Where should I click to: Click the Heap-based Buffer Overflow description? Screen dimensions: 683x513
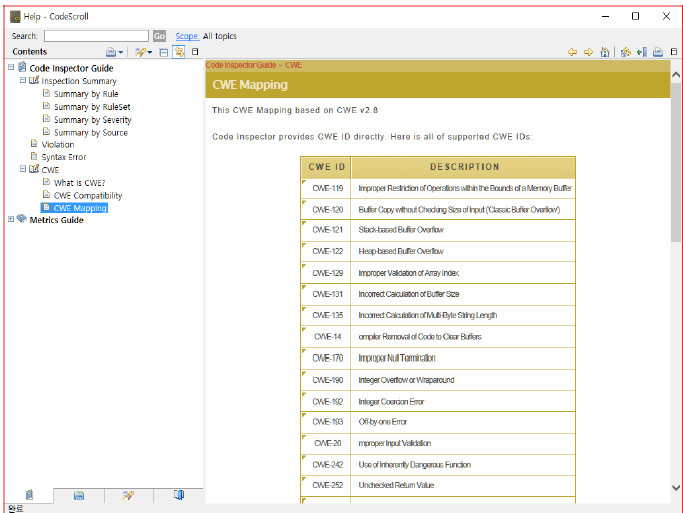tap(401, 251)
